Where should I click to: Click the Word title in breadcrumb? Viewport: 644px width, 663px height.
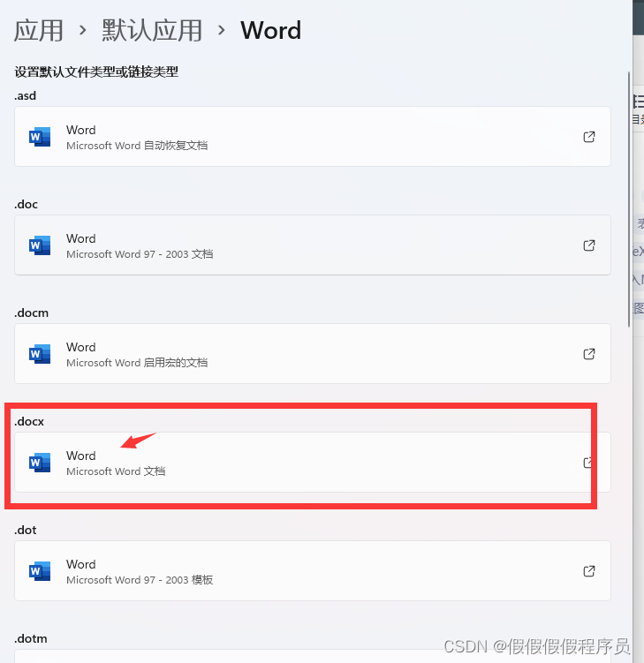point(271,30)
